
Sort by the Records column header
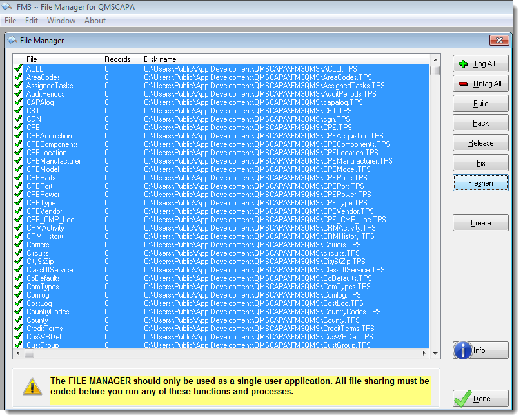(x=117, y=59)
